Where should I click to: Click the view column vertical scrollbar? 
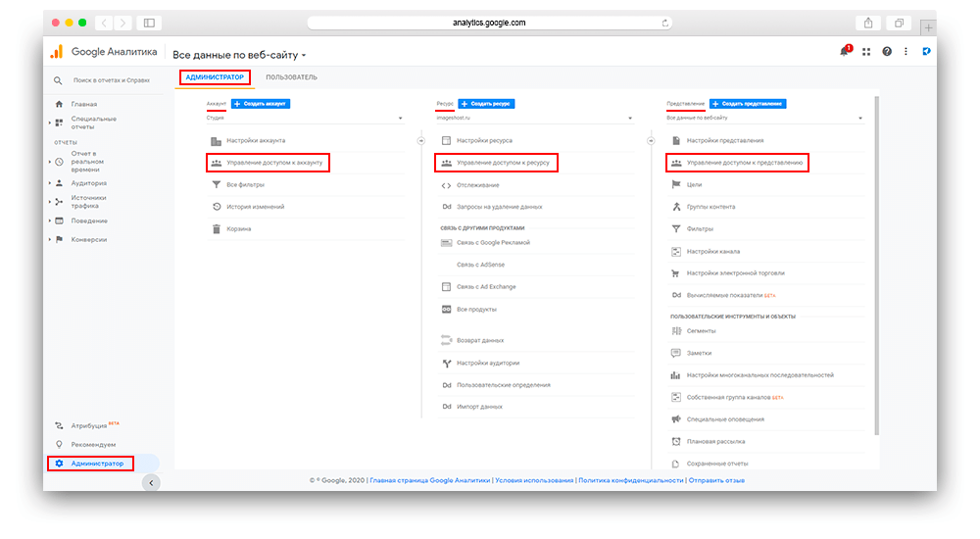876,266
